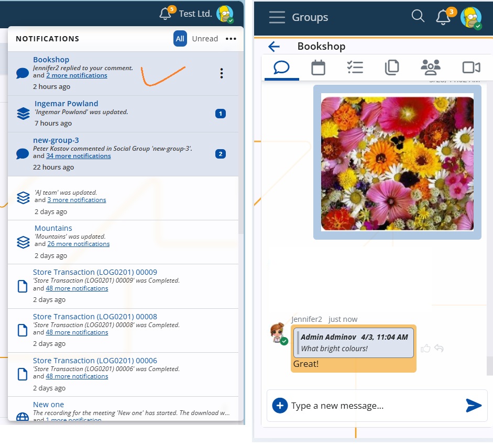Open Store Transaction (LOG0201) 00009 notification

point(95,272)
